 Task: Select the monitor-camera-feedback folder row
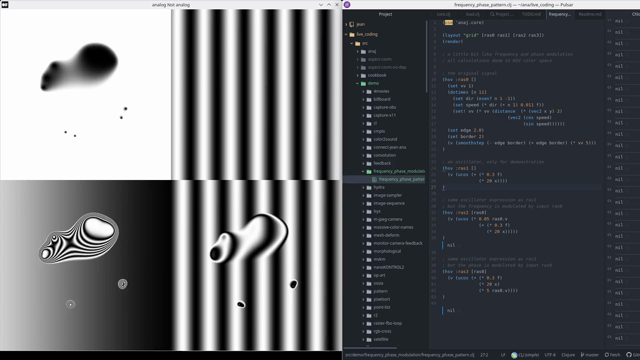click(385, 243)
